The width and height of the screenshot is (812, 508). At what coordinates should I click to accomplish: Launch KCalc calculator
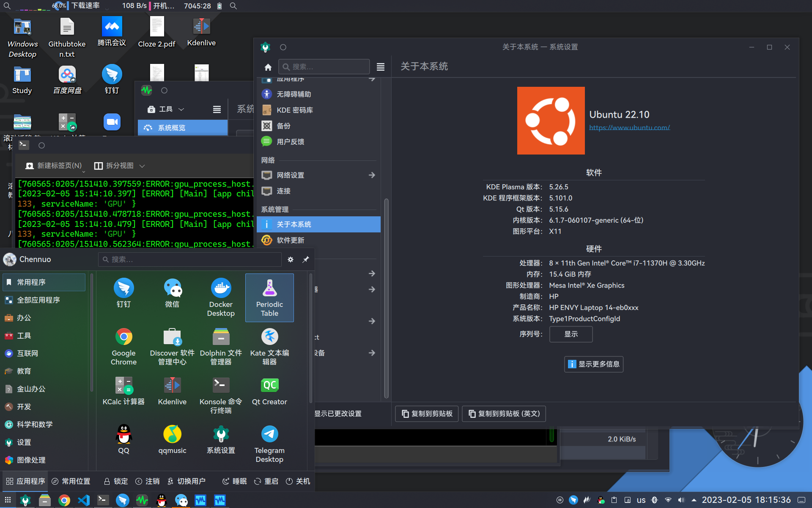(123, 392)
